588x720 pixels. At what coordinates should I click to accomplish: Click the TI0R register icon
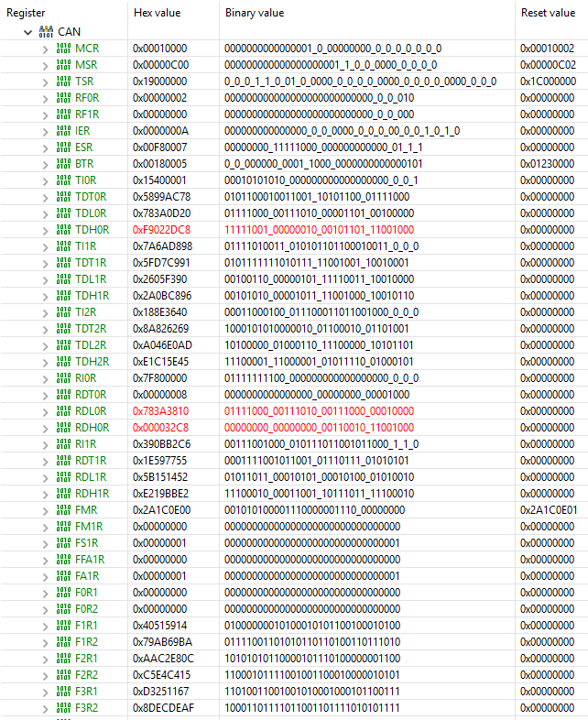63,180
